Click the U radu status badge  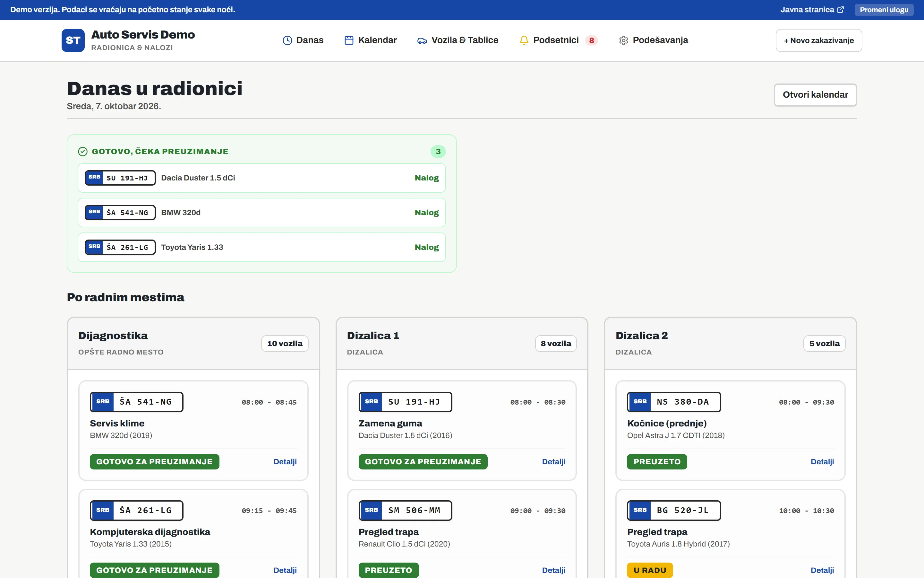pos(650,570)
